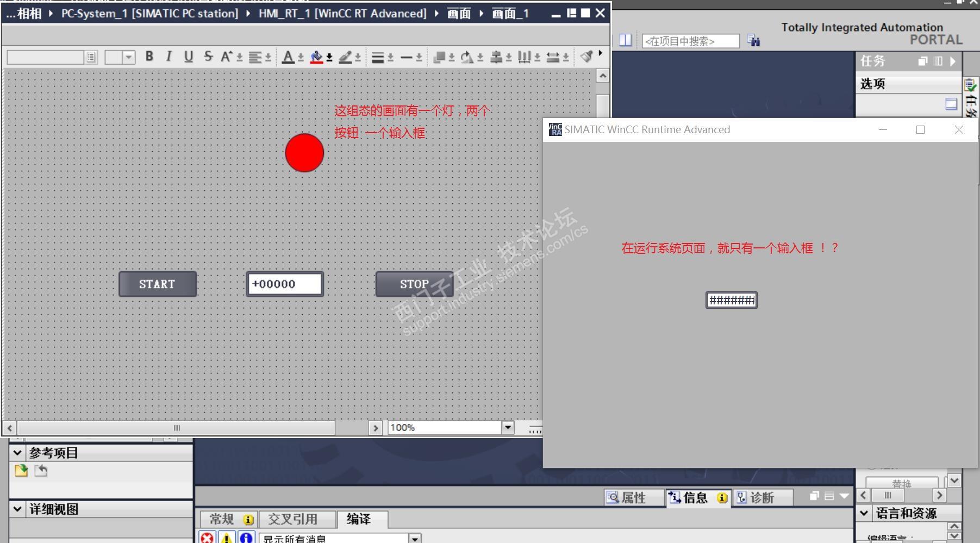Screen dimensions: 980x543
Task: Open dropdown arrow beside border color
Action: click(x=358, y=58)
